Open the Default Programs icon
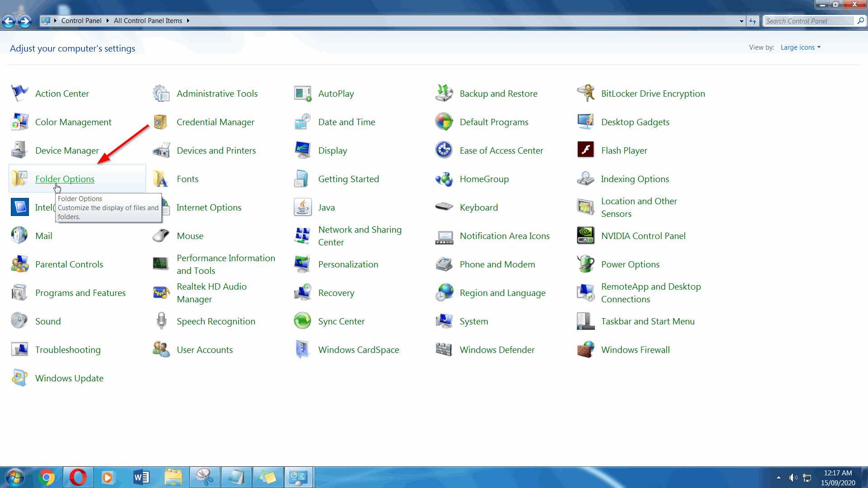Image resolution: width=868 pixels, height=488 pixels. tap(444, 122)
